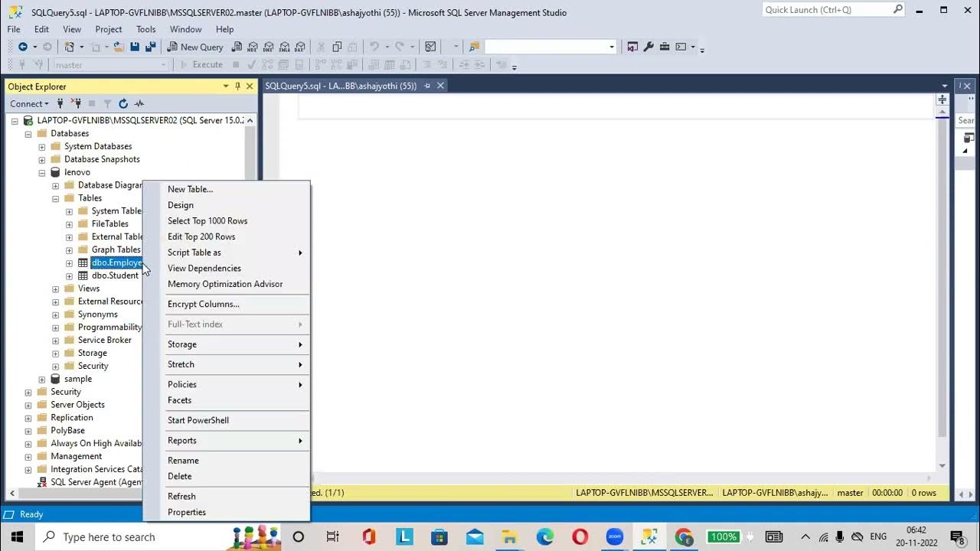Choose Delete in the context menu
Viewport: 980px width, 551px height.
click(x=226, y=476)
